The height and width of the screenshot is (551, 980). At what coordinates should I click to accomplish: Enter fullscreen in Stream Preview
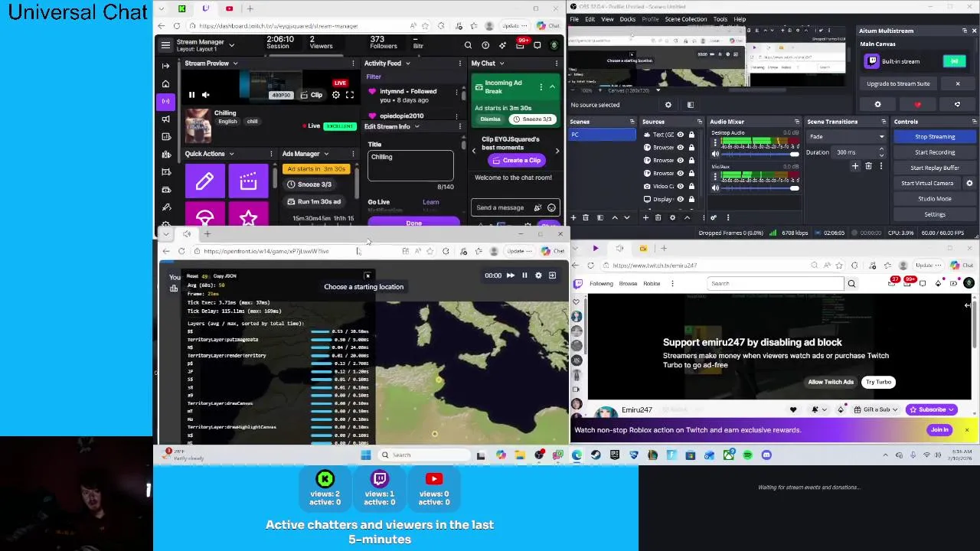pyautogui.click(x=350, y=95)
